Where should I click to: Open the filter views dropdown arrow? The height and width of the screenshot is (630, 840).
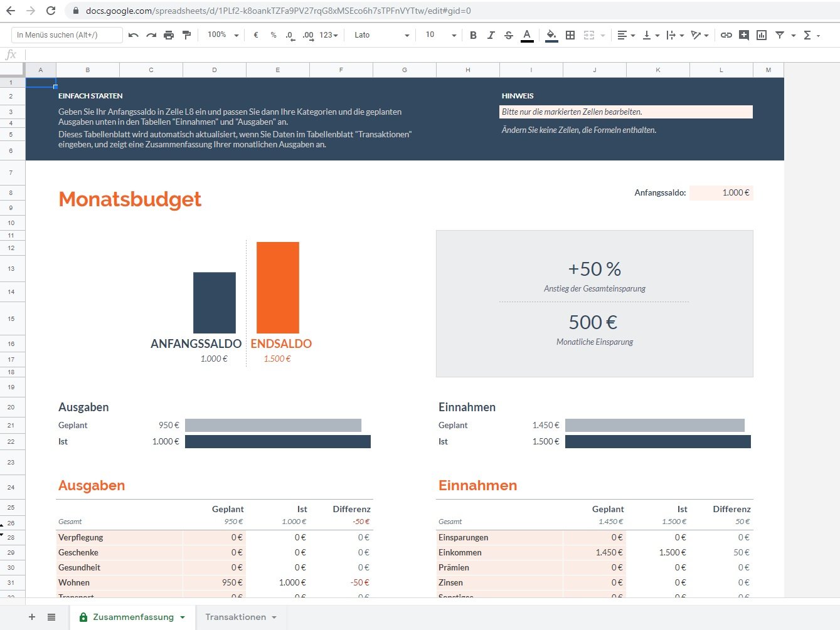pyautogui.click(x=794, y=36)
